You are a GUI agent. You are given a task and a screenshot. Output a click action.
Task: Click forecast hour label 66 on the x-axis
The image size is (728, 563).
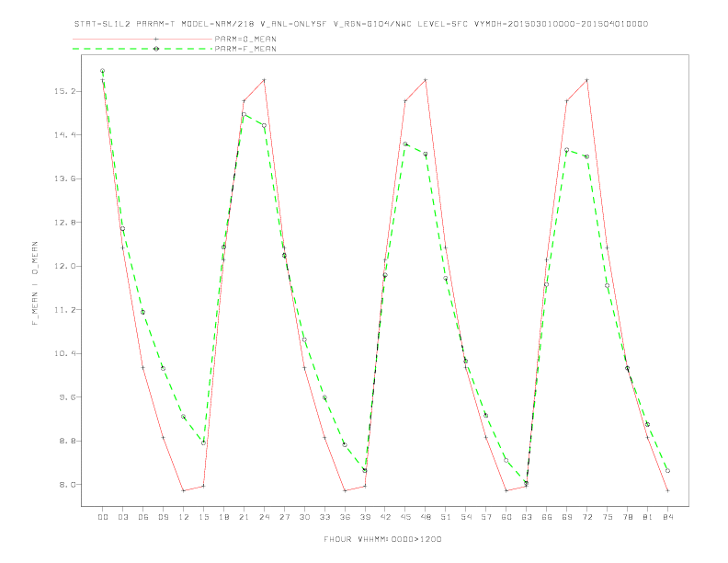click(x=547, y=517)
